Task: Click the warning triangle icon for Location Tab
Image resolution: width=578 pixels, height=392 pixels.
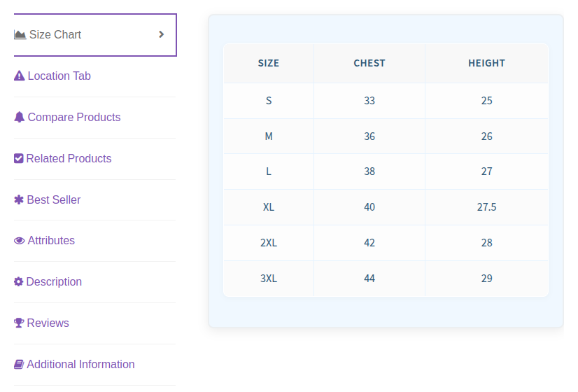Action: 19,76
